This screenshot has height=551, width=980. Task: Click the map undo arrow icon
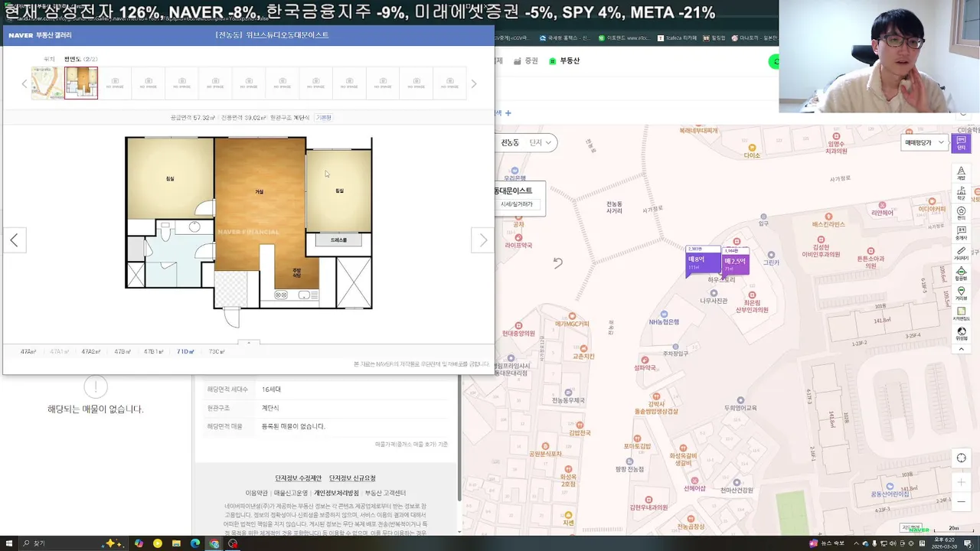pos(558,262)
